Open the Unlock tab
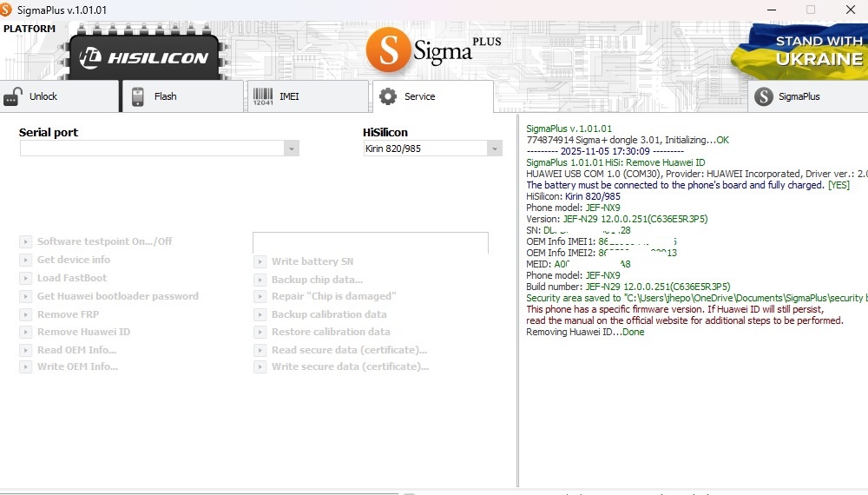The width and height of the screenshot is (868, 495). pyautogui.click(x=59, y=96)
